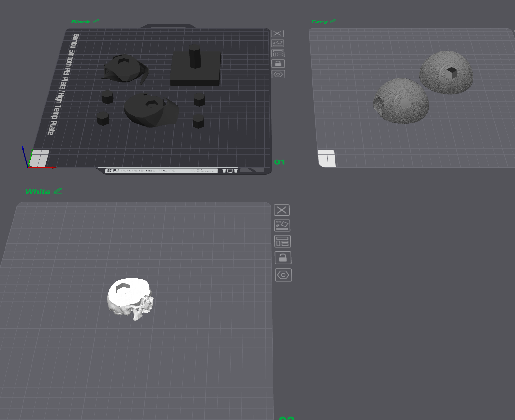
Task: Click auto-orient icon on the Black plate
Action: click(x=277, y=43)
